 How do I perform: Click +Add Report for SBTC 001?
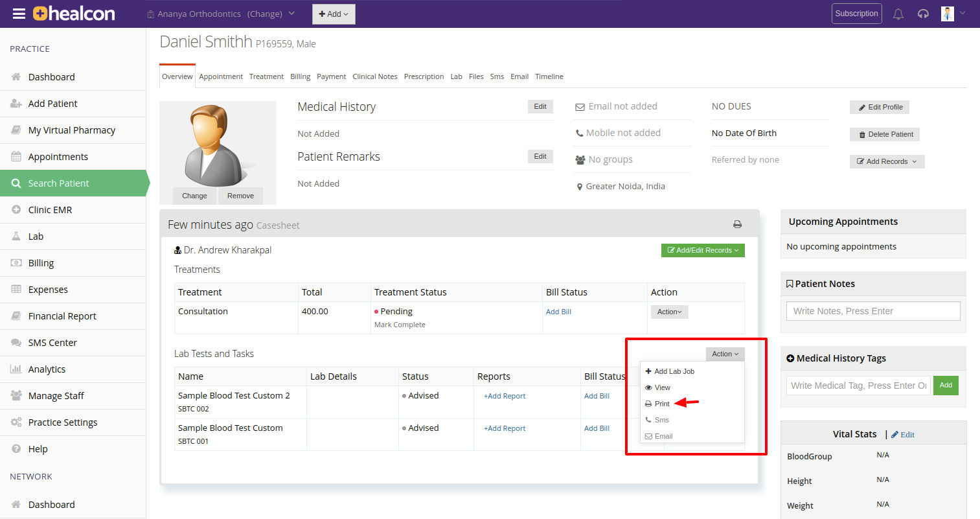click(505, 428)
